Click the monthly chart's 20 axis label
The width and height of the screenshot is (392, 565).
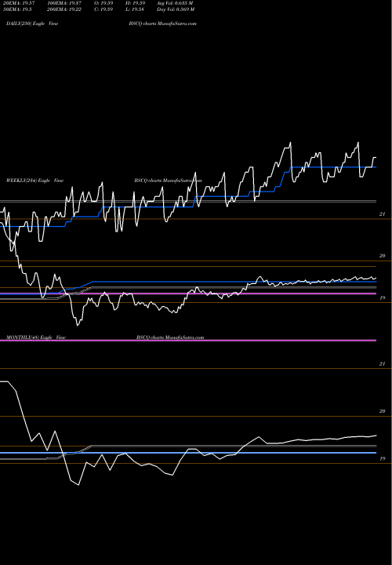click(383, 411)
